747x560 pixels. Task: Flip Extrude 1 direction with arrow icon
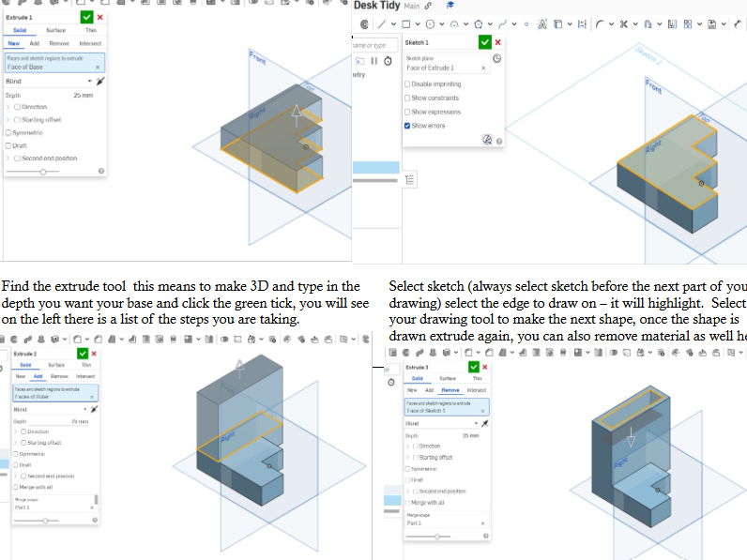100,82
